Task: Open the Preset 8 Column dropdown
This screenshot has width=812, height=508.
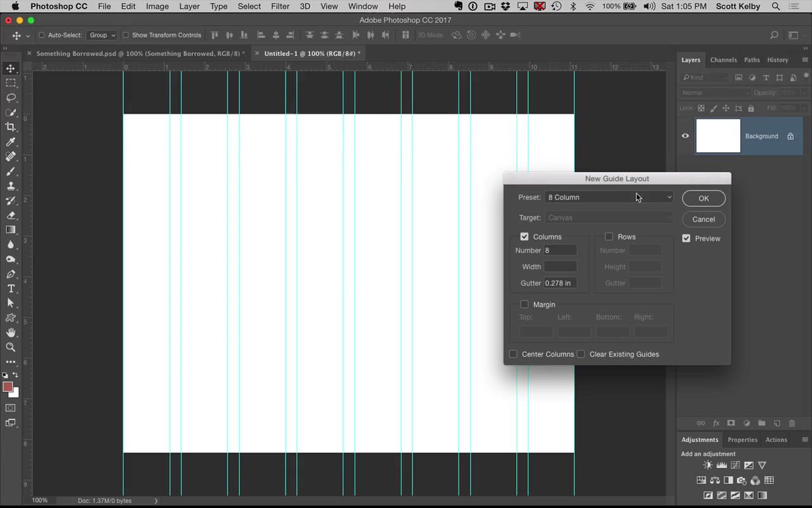Action: click(x=609, y=197)
